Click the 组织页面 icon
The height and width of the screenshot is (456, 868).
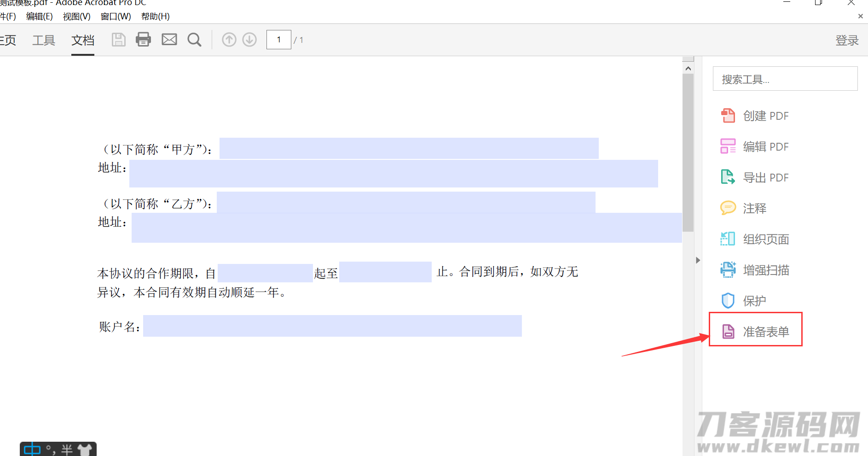point(728,239)
